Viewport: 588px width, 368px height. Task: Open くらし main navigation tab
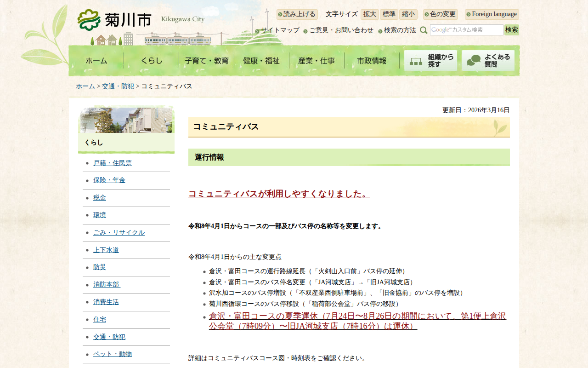point(152,61)
